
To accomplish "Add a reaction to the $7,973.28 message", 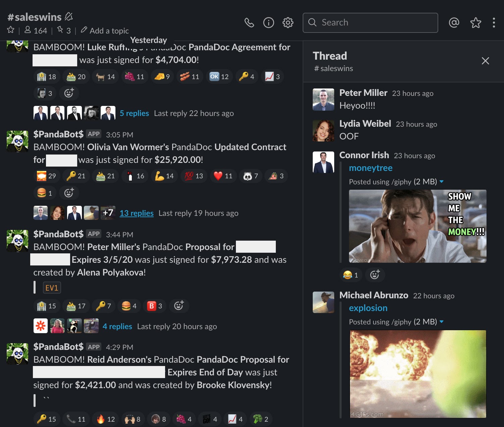I will pyautogui.click(x=179, y=306).
